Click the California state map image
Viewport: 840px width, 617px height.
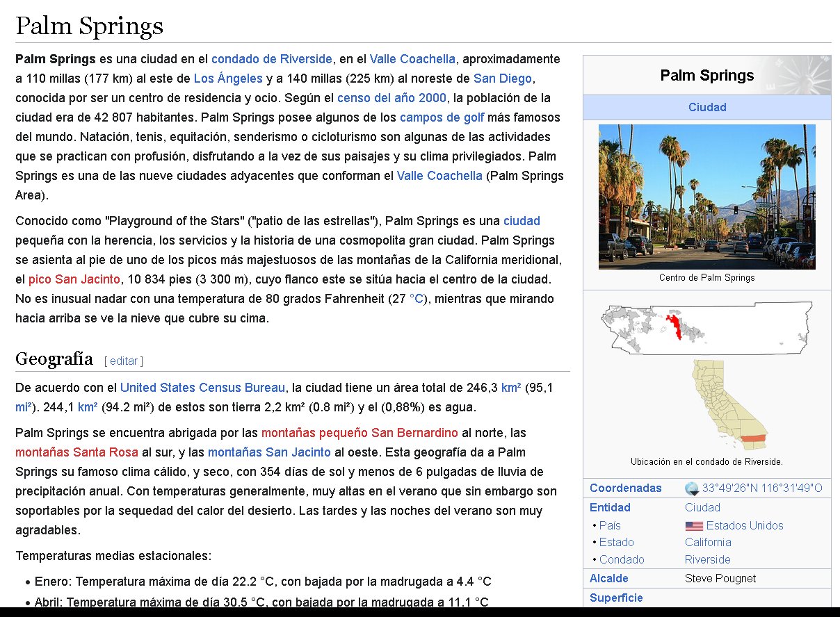(x=723, y=404)
